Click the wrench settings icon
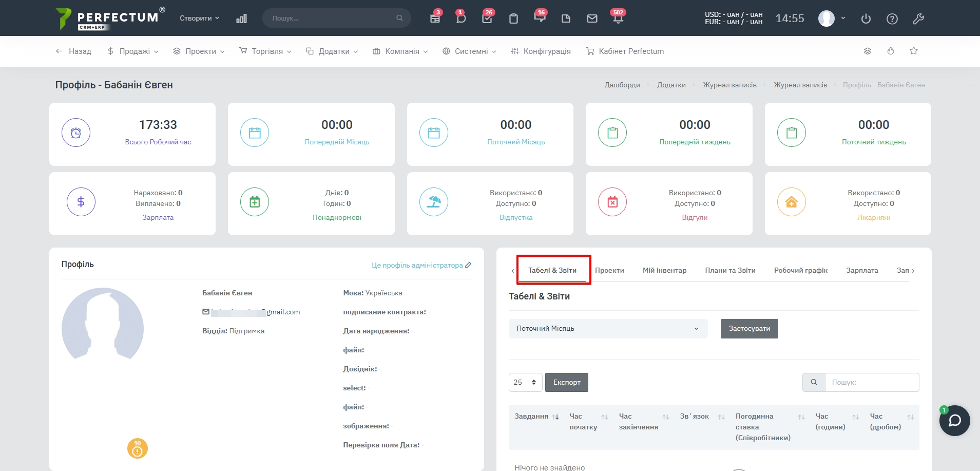Screen dimensions: 980x471 tap(918, 19)
